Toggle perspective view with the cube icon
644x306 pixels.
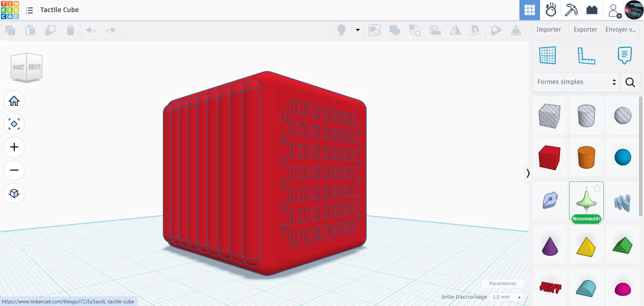[14, 193]
